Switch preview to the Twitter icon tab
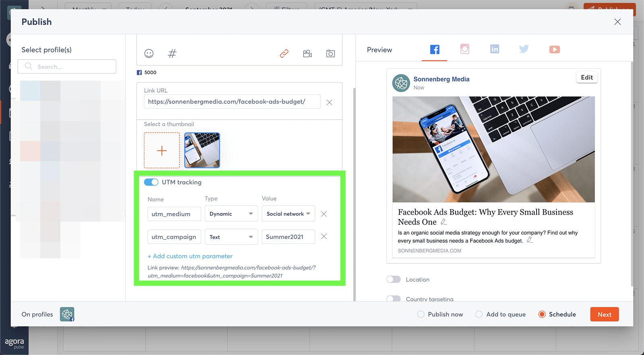Screen dimensions: 644x355 point(524,49)
